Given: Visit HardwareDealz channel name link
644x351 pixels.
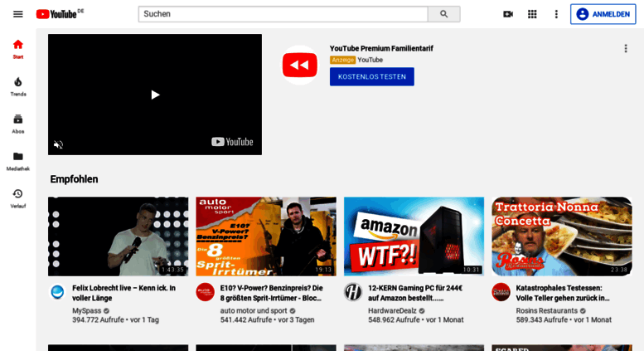Looking at the screenshot, I should [392, 310].
